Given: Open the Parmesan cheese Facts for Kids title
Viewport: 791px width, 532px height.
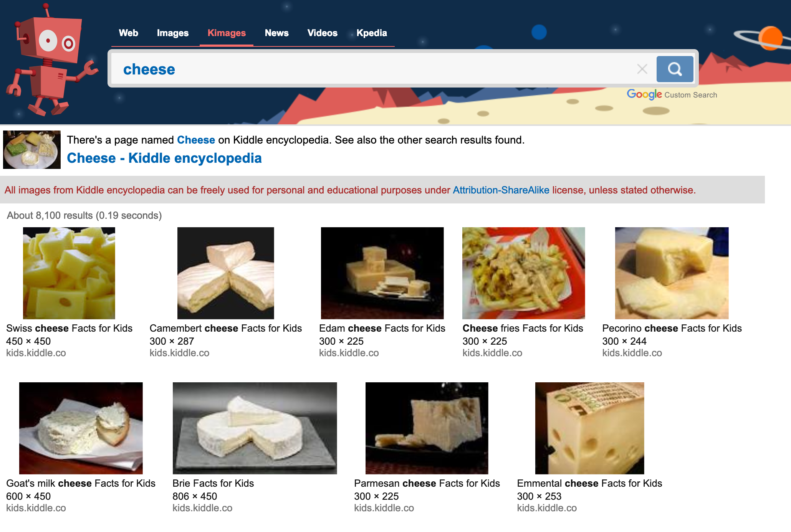Looking at the screenshot, I should [427, 483].
